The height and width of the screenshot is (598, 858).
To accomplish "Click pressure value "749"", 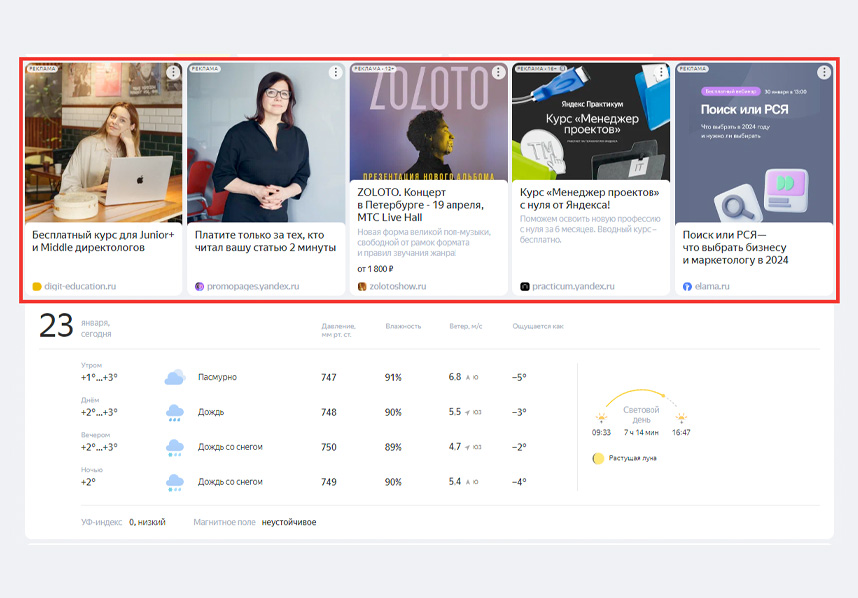I will click(329, 482).
